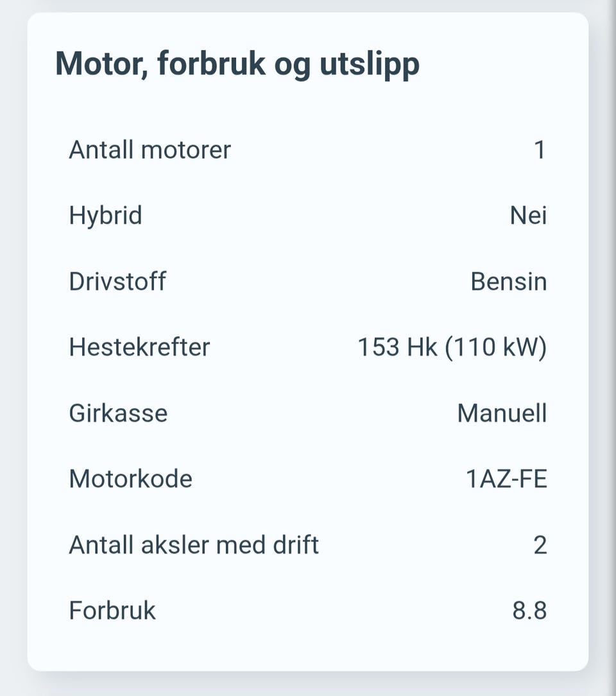Select the Girkasse label
The width and height of the screenshot is (616, 696).
point(119,413)
